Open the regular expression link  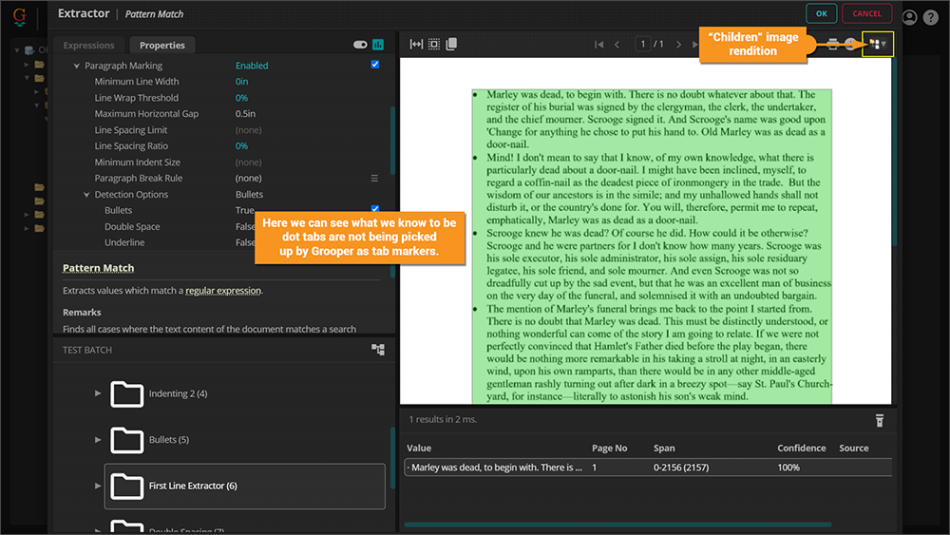coord(223,291)
